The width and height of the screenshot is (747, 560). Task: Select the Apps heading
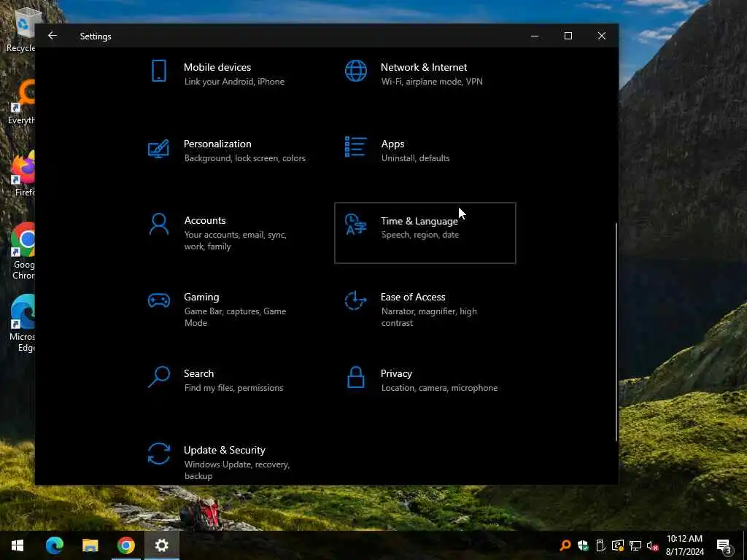tap(392, 144)
